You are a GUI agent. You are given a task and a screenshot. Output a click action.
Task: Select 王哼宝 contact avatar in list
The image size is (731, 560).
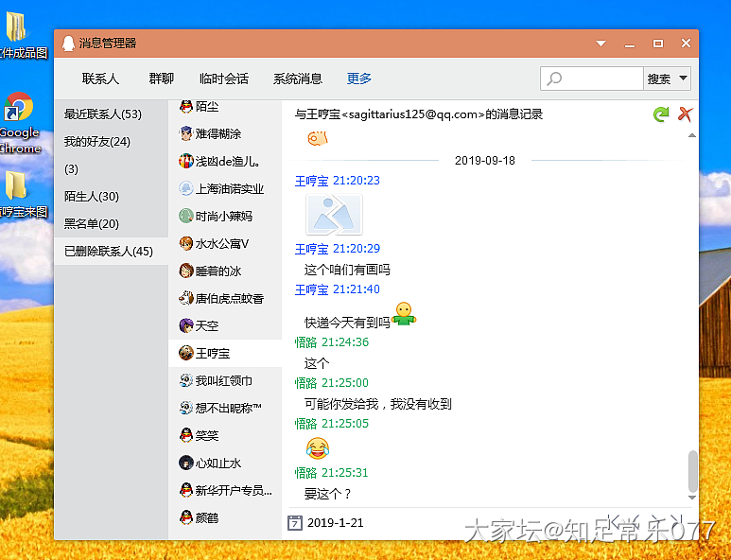click(x=187, y=353)
